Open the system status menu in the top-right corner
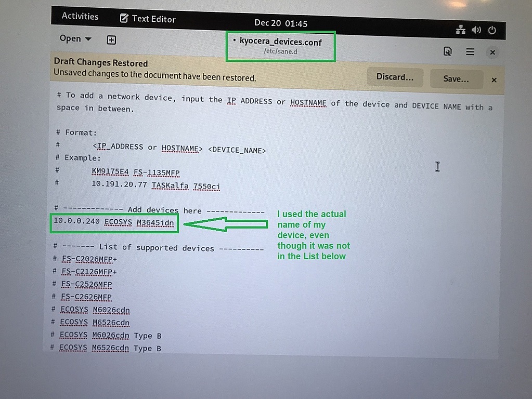532x399 pixels. 475,30
